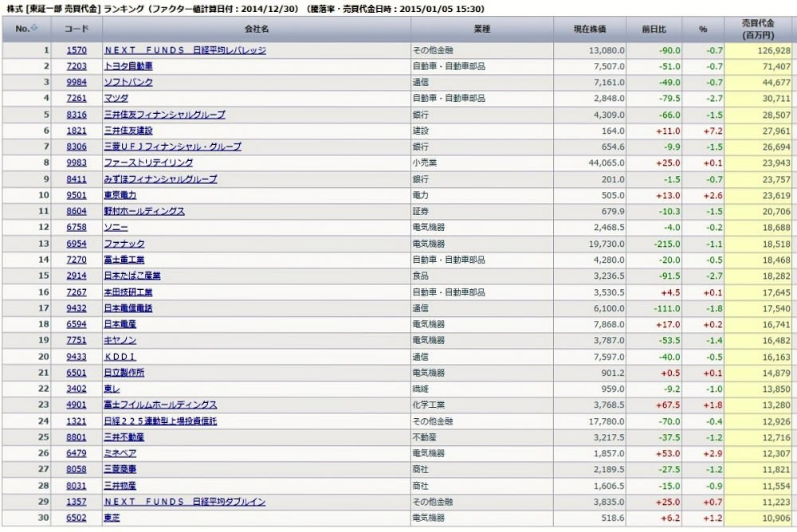Open キヤノン company link
This screenshot has width=797, height=532.
pyautogui.click(x=120, y=340)
